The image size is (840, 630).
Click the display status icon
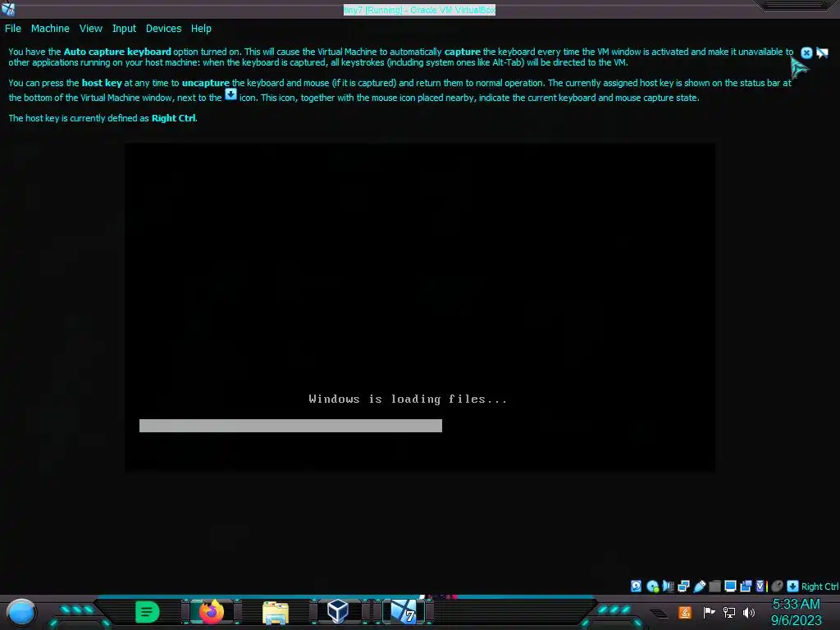(x=730, y=586)
